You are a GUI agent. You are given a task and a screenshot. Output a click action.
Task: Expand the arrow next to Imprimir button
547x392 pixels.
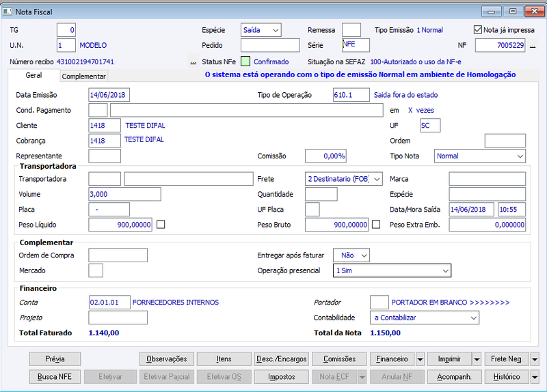477,359
